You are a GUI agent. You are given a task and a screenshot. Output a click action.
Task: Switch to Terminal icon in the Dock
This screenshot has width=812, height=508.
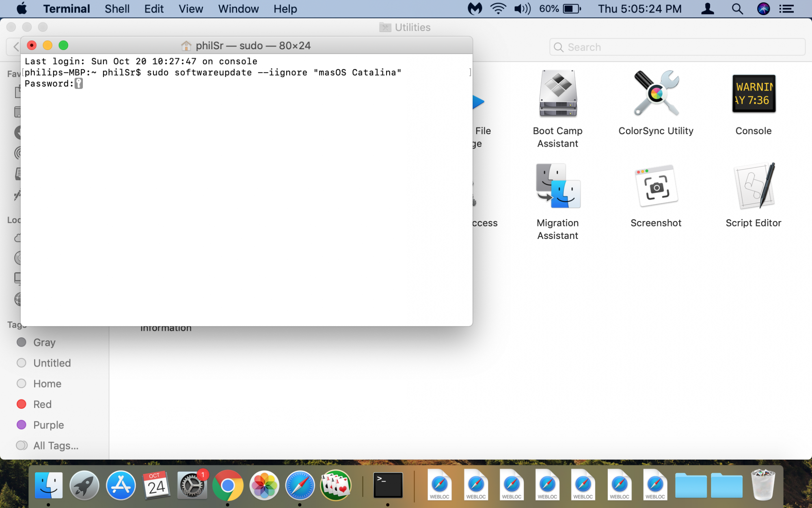click(388, 485)
